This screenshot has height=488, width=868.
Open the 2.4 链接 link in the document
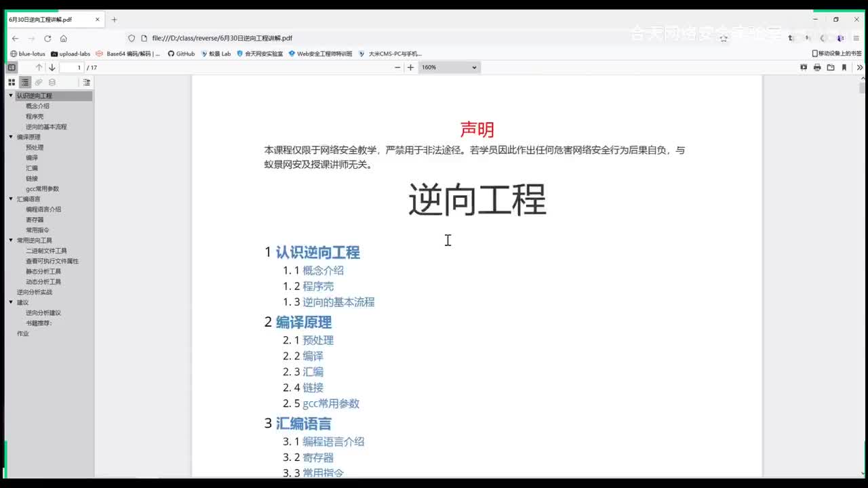313,388
